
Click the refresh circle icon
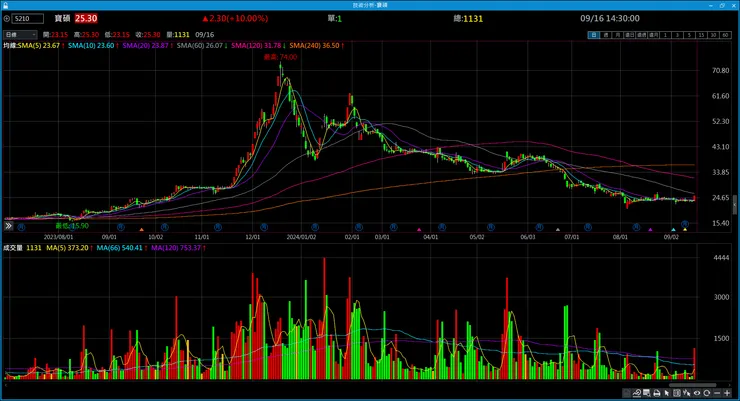(707, 393)
